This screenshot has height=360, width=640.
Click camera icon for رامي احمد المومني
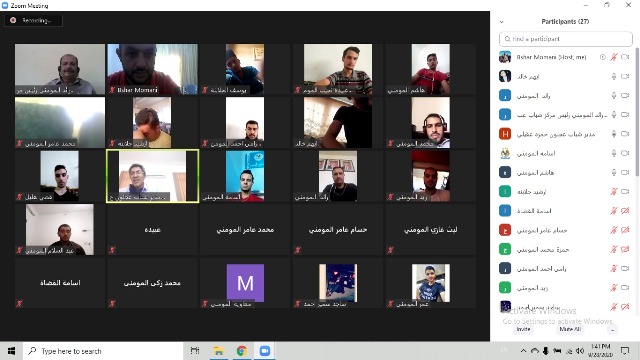point(625,269)
